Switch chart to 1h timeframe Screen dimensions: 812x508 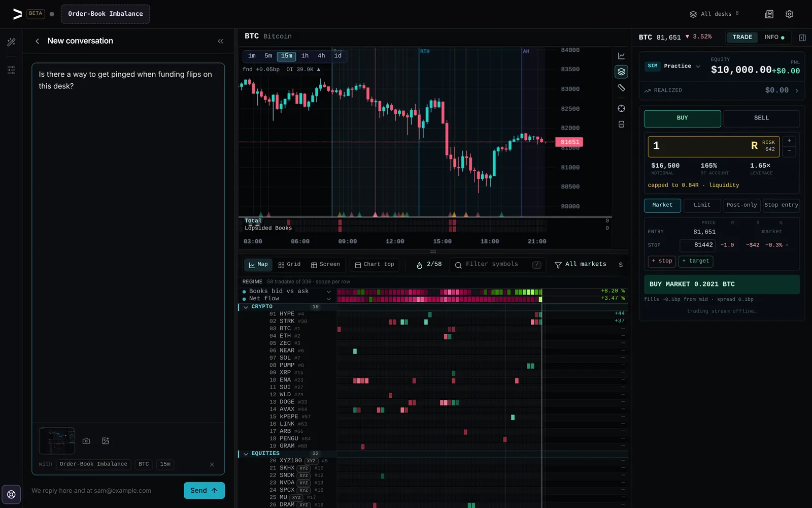[x=304, y=56]
